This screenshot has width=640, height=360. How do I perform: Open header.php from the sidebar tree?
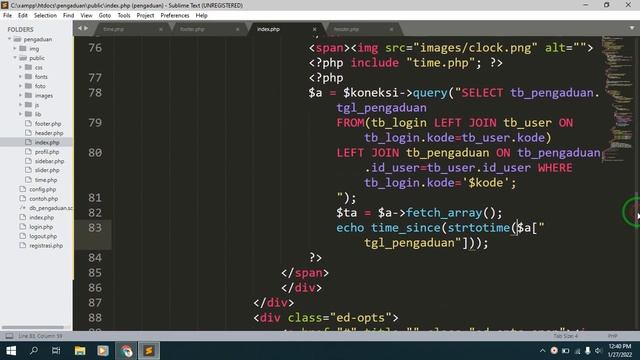pyautogui.click(x=49, y=133)
